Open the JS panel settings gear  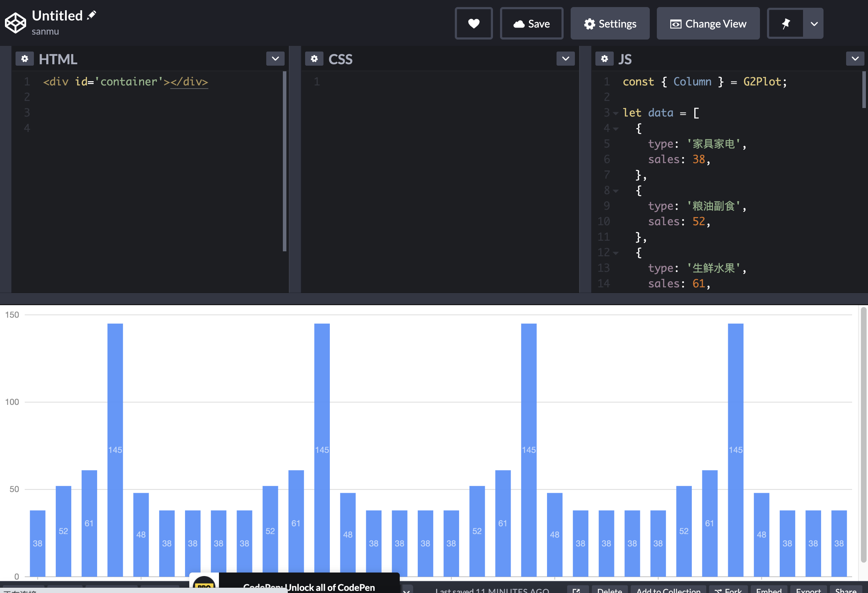604,59
